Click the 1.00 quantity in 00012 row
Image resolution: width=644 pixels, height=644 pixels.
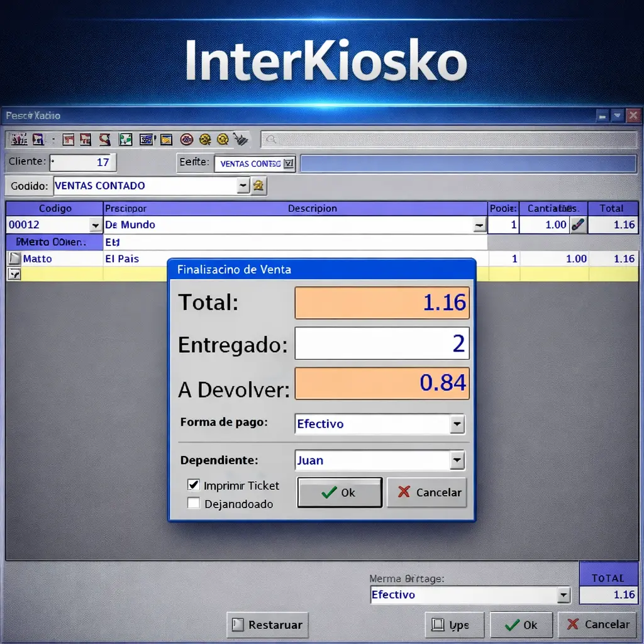[545, 225]
